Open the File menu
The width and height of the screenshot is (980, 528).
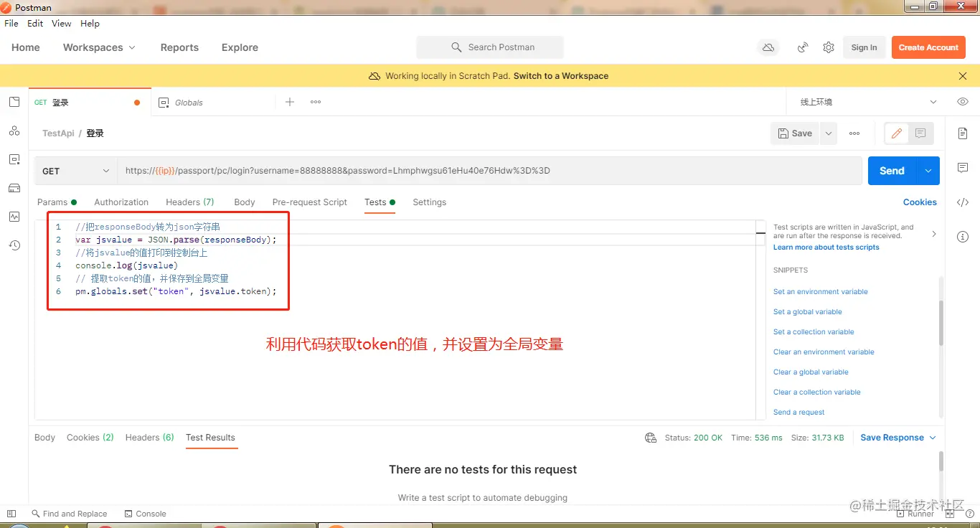click(11, 24)
